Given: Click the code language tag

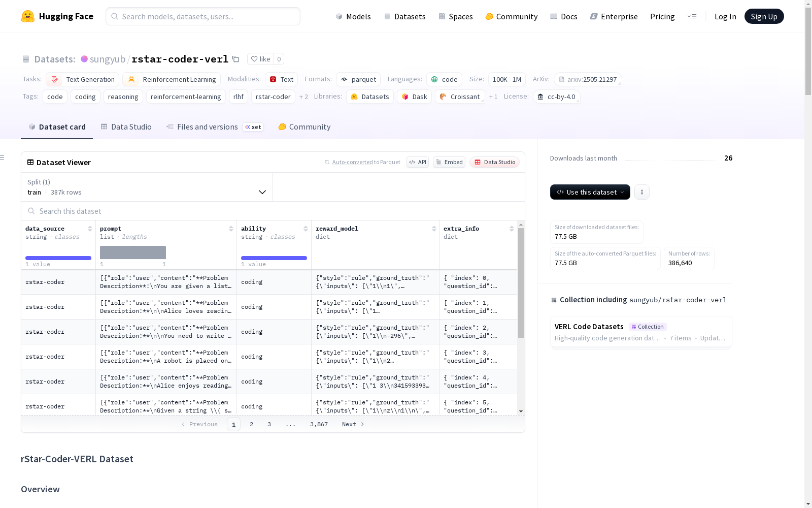Looking at the screenshot, I should click(x=444, y=79).
